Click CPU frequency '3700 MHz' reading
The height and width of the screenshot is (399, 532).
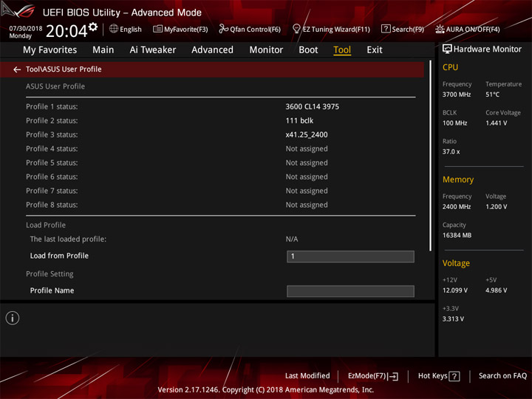pos(457,95)
